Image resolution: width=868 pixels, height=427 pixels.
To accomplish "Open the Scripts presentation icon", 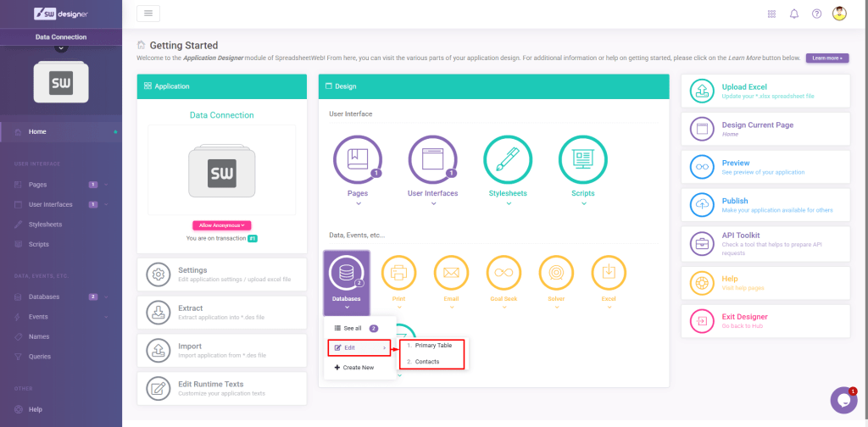I will (x=583, y=159).
